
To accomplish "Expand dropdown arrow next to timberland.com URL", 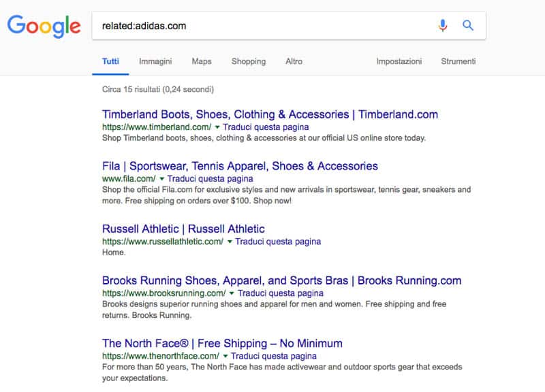I will tap(217, 127).
